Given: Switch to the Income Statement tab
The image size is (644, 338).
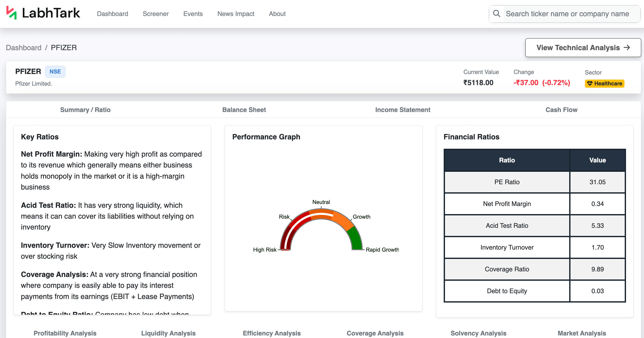Looking at the screenshot, I should [x=403, y=110].
